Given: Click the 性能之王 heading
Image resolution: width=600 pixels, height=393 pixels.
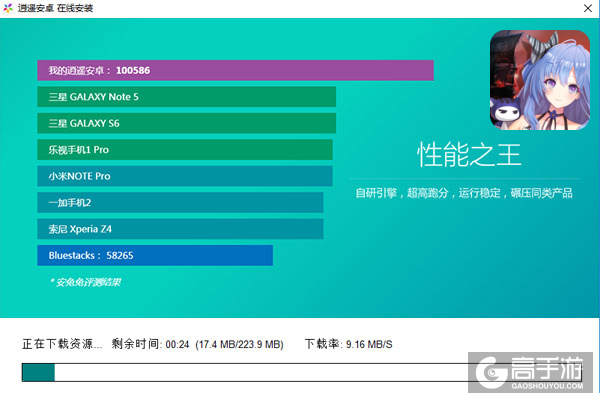Looking at the screenshot, I should point(469,155).
